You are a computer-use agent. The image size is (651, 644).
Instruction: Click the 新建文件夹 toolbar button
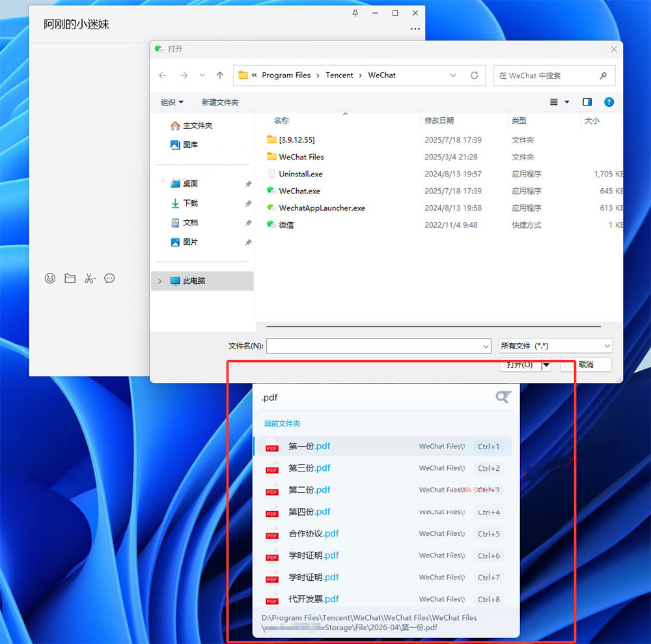pos(220,102)
